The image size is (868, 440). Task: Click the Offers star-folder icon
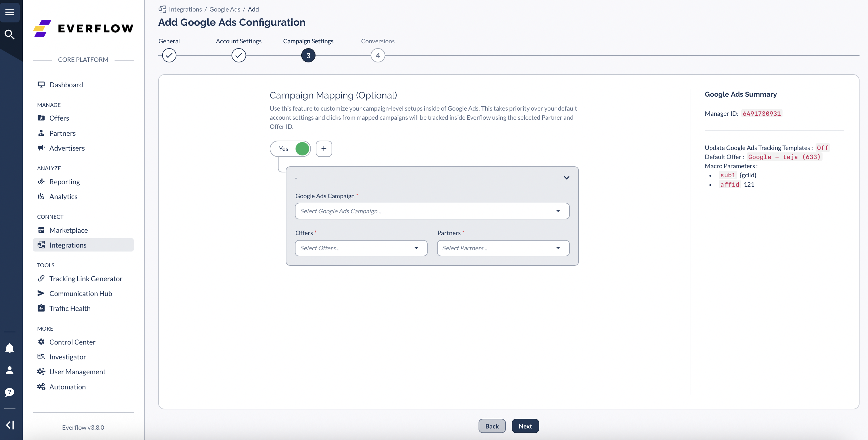(x=41, y=118)
